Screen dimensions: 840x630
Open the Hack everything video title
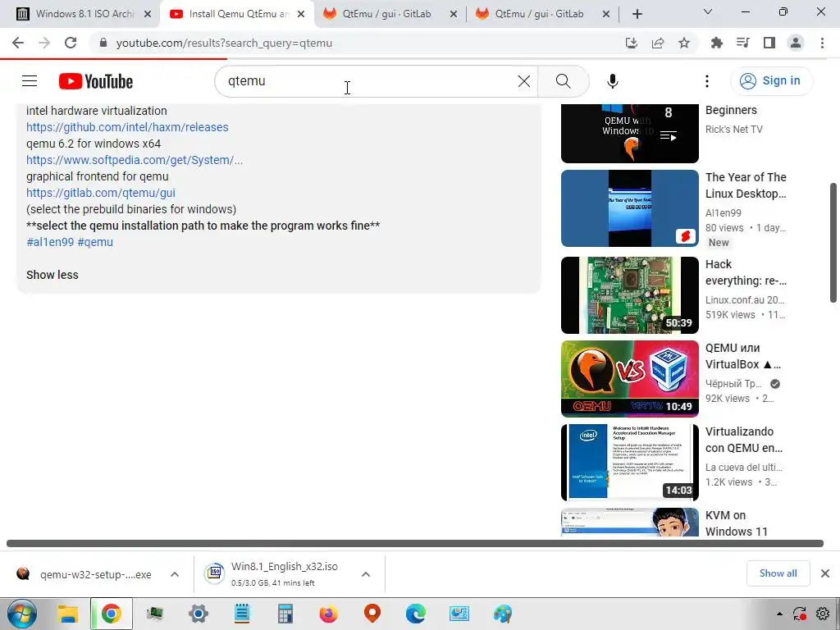(746, 272)
